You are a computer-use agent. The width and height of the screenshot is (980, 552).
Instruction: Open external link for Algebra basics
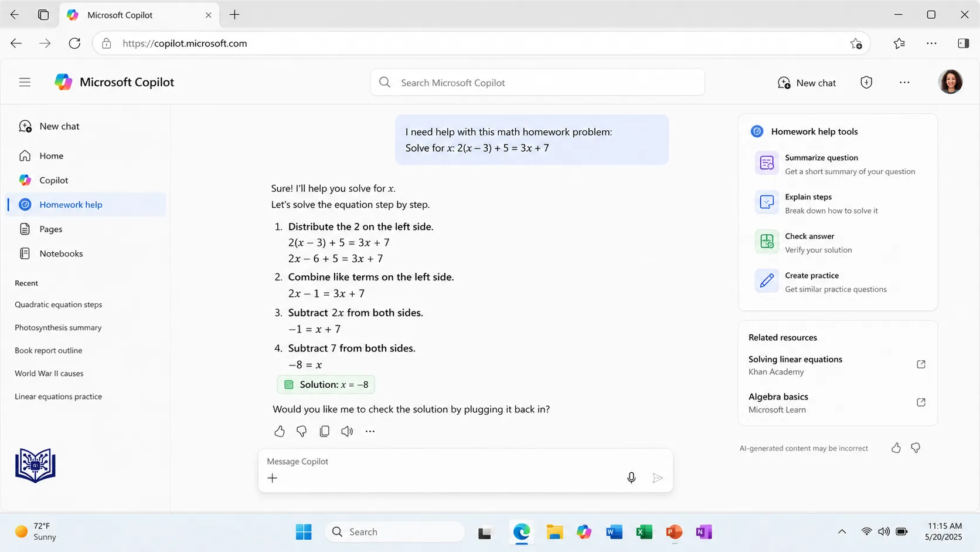[x=921, y=402]
